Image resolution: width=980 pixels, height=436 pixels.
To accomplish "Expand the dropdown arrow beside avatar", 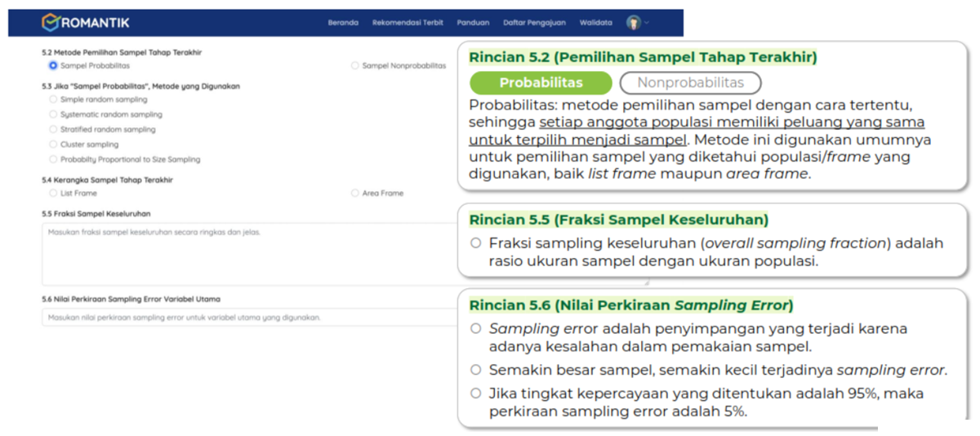I will [x=647, y=23].
